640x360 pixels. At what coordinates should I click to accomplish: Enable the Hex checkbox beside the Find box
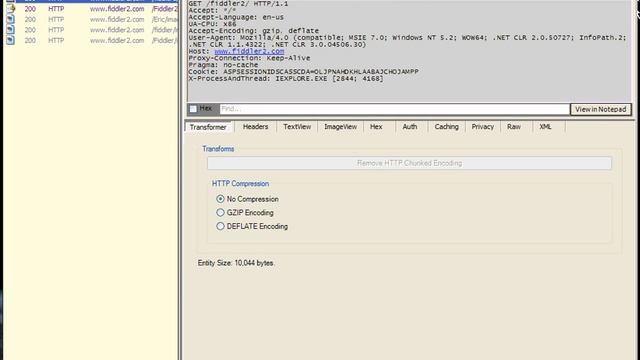(x=193, y=109)
